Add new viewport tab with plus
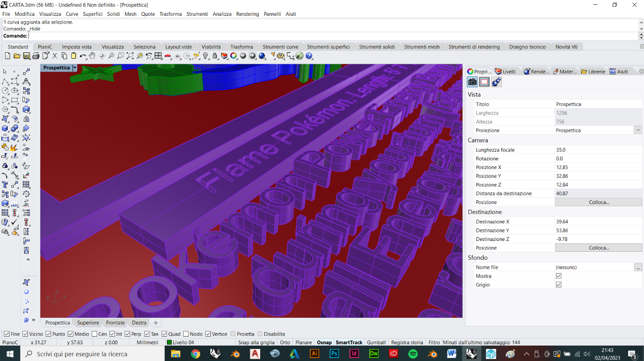 pyautogui.click(x=156, y=323)
